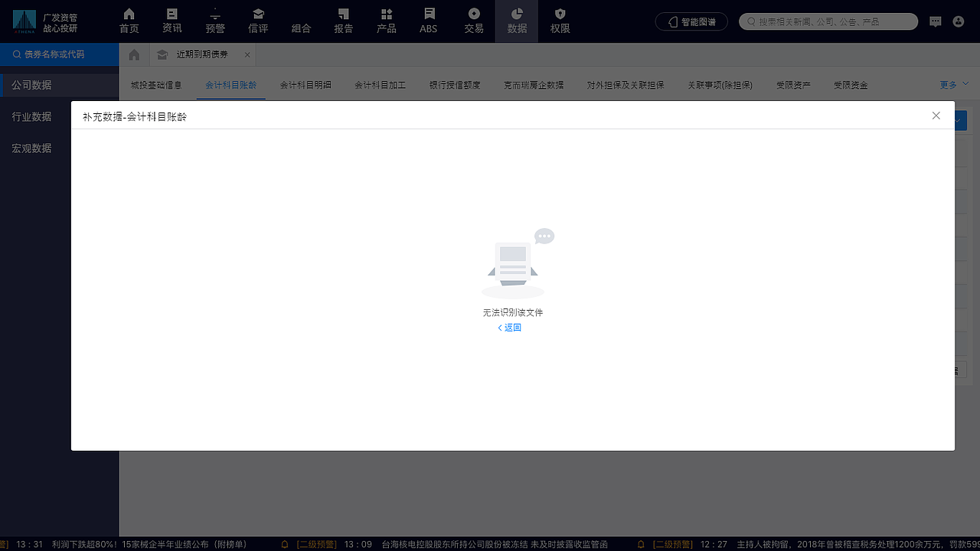
Task: Select the 宏观数据 sidebar item
Action: (31, 148)
